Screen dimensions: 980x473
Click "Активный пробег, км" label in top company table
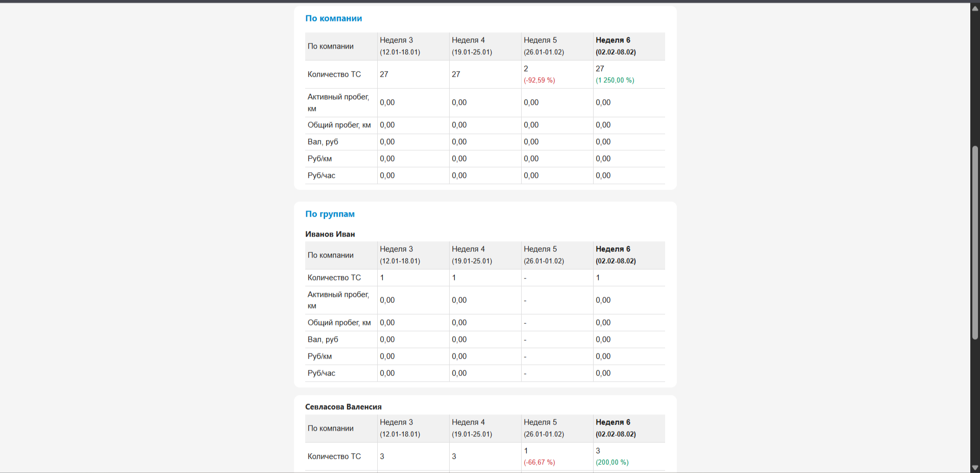coord(338,103)
